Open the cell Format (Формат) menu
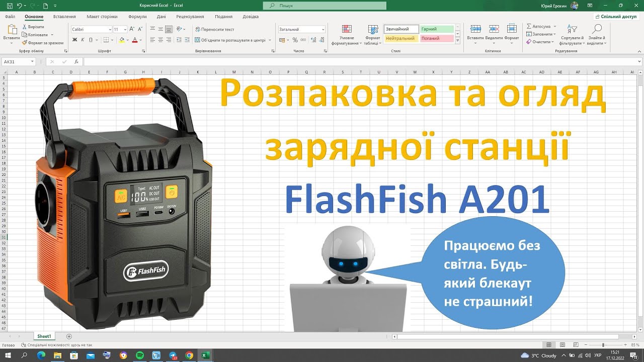Screen dimensions: 644x362 pyautogui.click(x=512, y=33)
